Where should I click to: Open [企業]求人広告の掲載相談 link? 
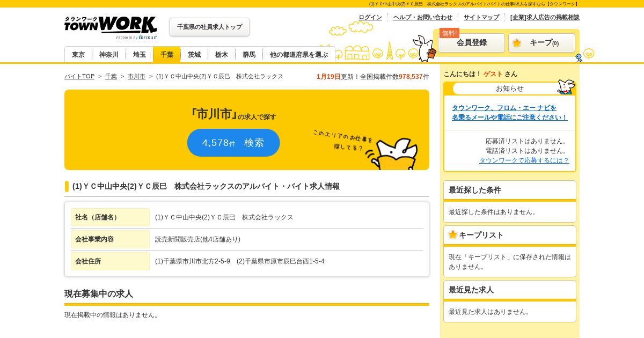pyautogui.click(x=545, y=17)
